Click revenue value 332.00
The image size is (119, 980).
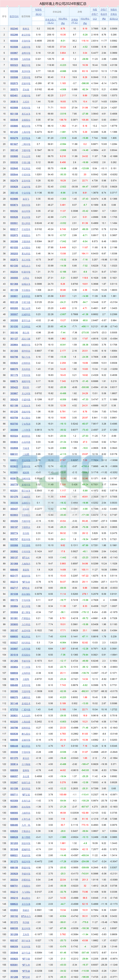[51, 29]
